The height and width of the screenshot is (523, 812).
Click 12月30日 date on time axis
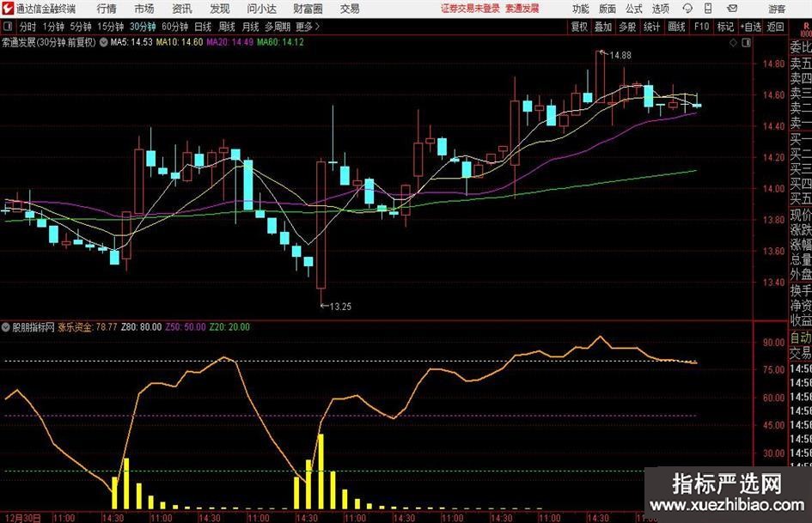coord(23,518)
